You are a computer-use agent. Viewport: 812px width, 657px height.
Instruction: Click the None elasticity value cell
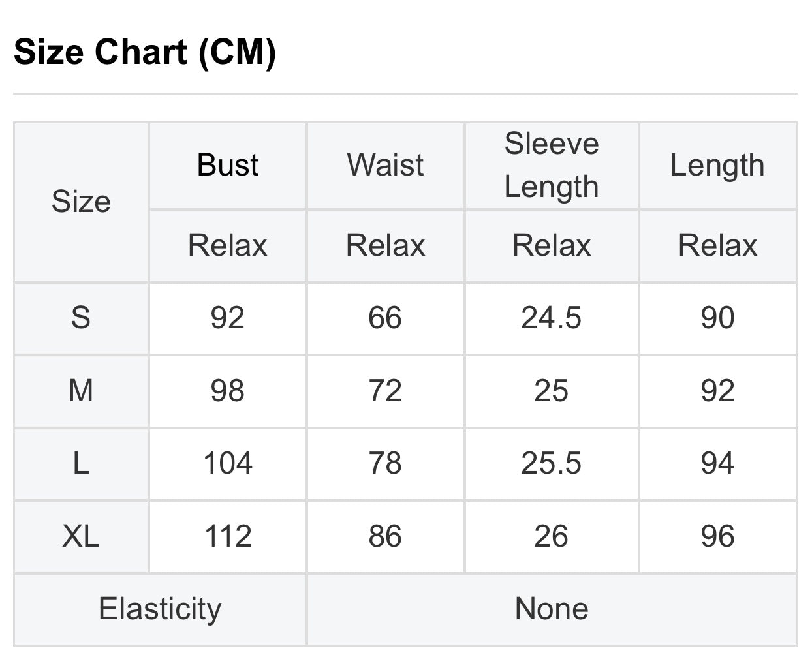click(x=552, y=609)
